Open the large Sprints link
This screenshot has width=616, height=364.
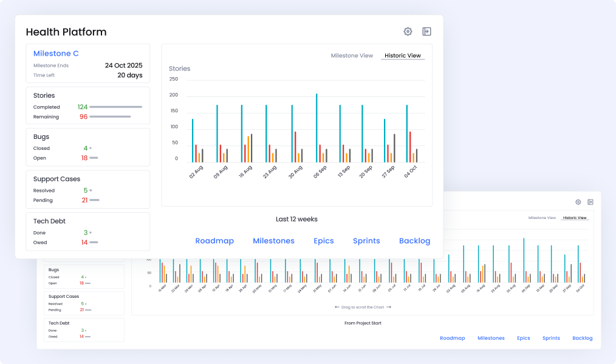(366, 241)
